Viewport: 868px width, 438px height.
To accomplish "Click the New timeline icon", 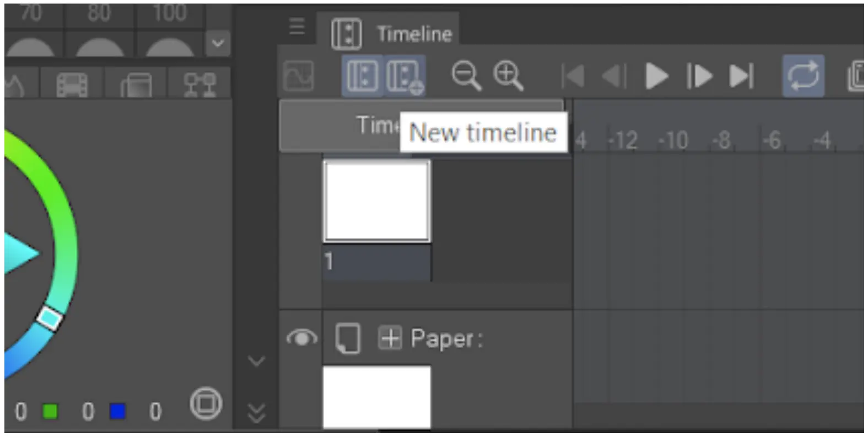I will tap(405, 76).
